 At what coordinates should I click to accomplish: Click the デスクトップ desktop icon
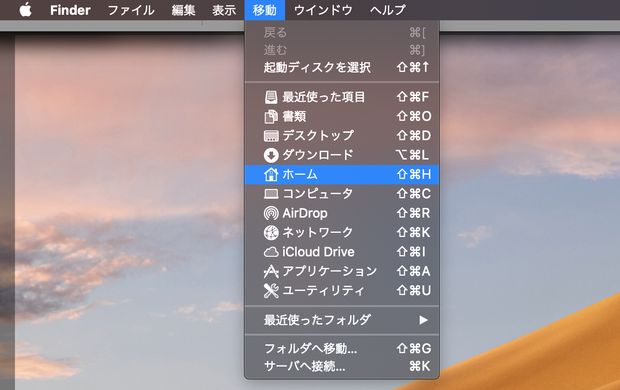point(271,136)
